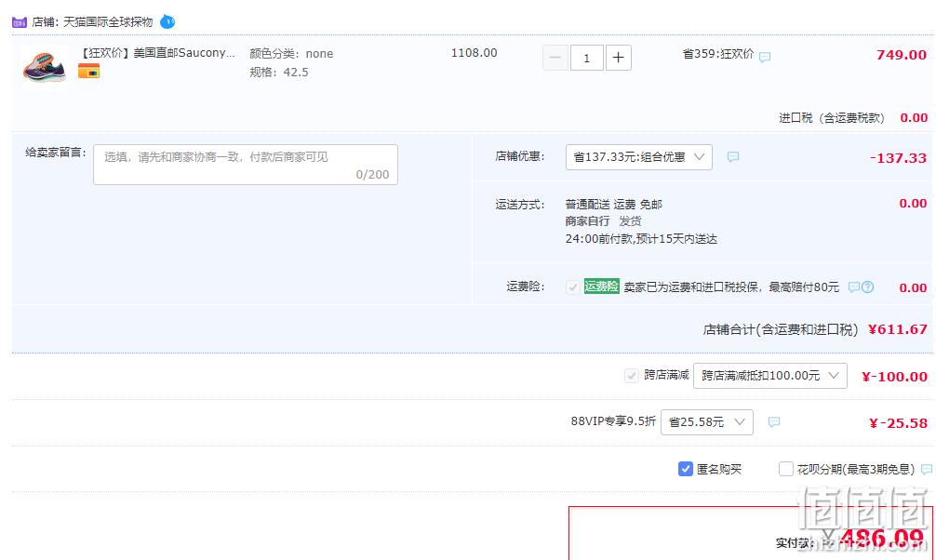Decrease quantity with the minus button
This screenshot has height=560, width=936.
[555, 58]
